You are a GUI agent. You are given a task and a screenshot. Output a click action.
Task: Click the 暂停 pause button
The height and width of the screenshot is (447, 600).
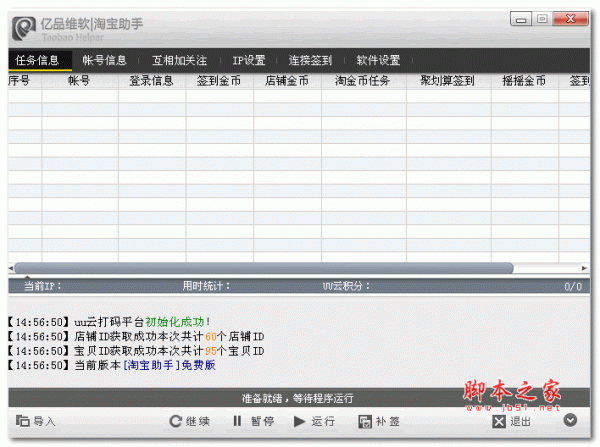pyautogui.click(x=254, y=421)
